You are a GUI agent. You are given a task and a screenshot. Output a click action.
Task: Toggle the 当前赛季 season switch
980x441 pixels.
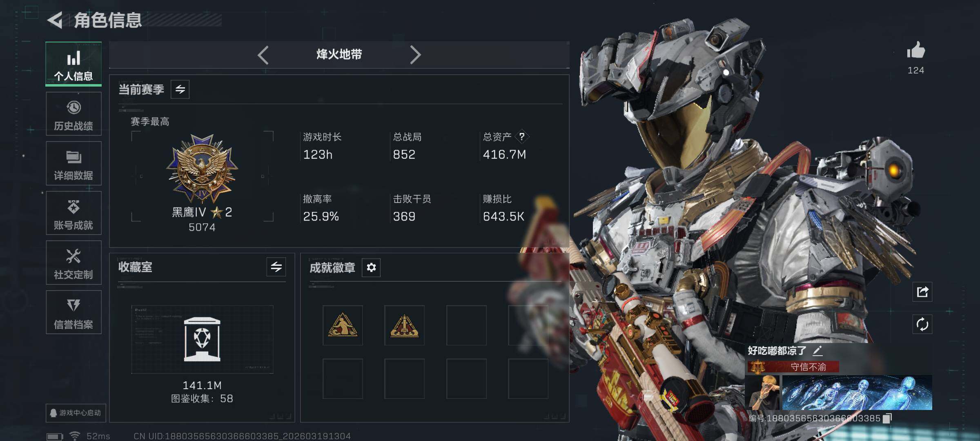[180, 89]
